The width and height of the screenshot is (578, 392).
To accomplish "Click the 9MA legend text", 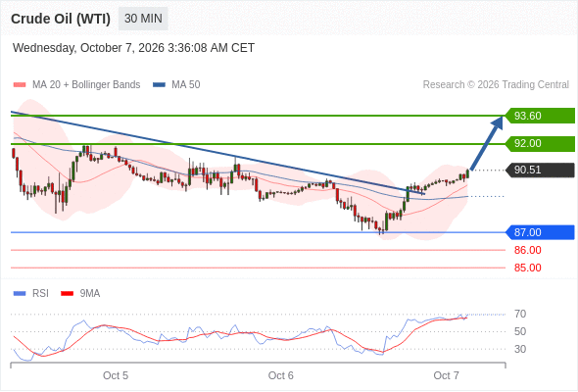I will 90,294.
